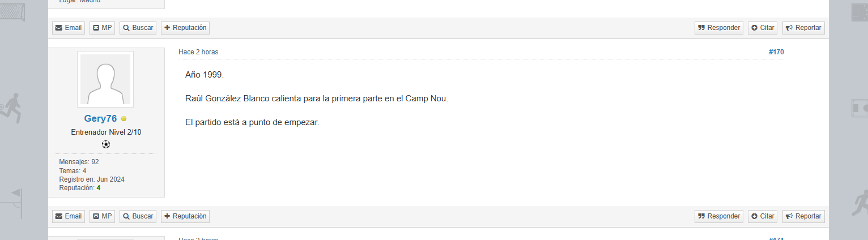Screen dimensions: 868x240
Task: Click Responder button in the top toolbar
Action: [718, 28]
